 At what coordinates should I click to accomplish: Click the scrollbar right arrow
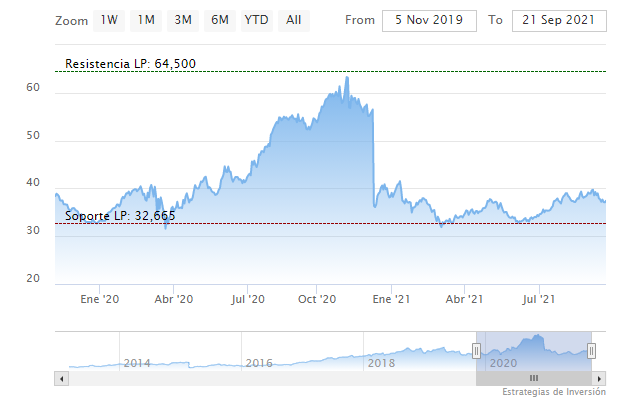600,378
